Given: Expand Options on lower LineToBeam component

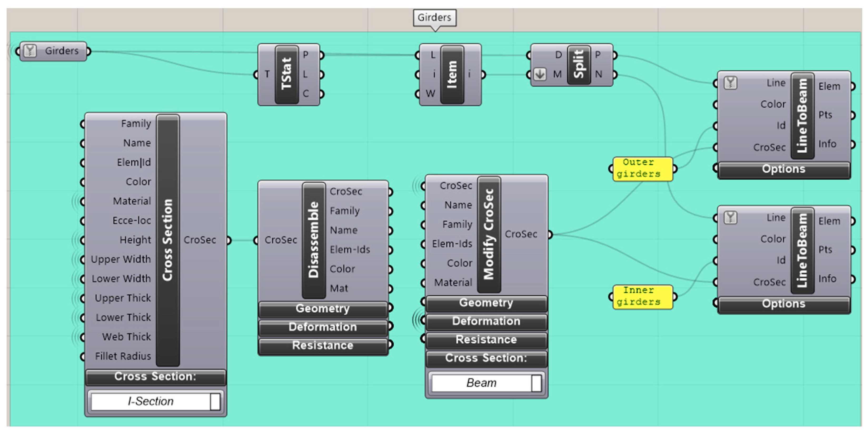Looking at the screenshot, I should pyautogui.click(x=783, y=304).
